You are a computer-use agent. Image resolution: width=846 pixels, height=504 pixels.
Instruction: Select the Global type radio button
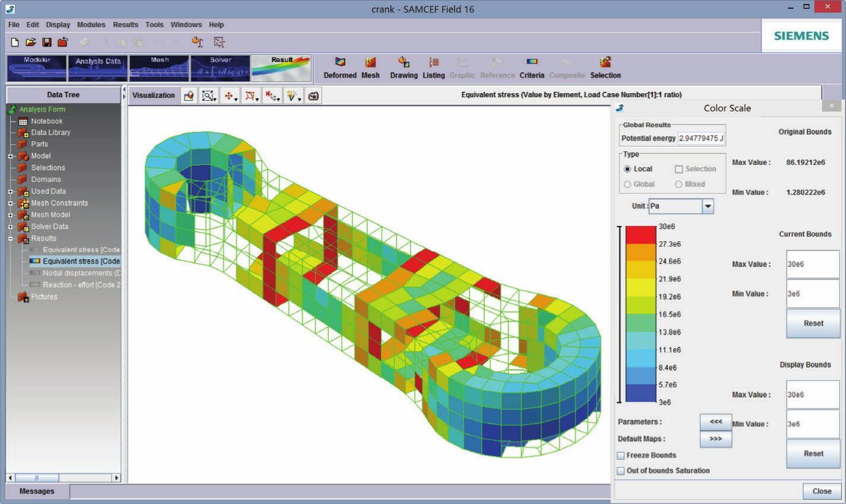(x=628, y=184)
